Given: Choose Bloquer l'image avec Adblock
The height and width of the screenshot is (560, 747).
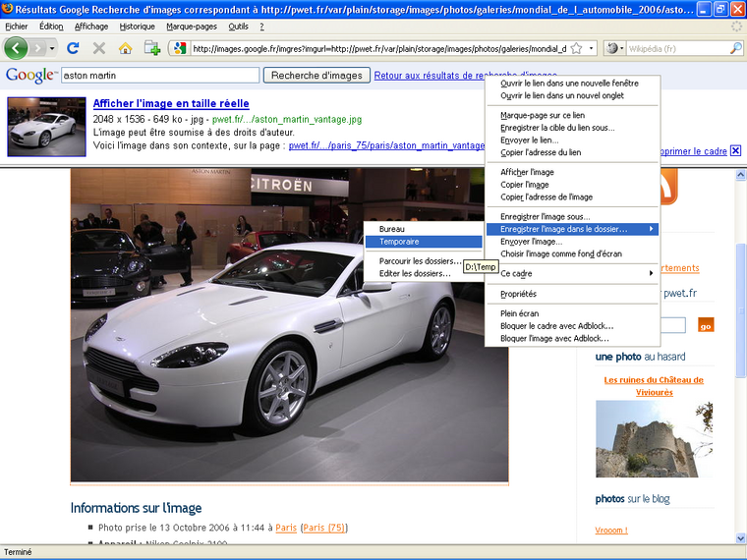Looking at the screenshot, I should [572, 339].
